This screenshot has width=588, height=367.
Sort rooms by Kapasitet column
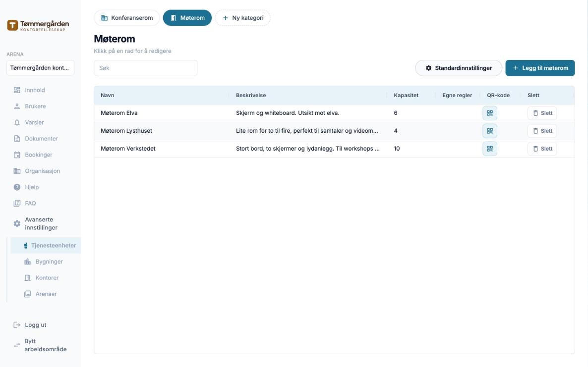(x=406, y=95)
